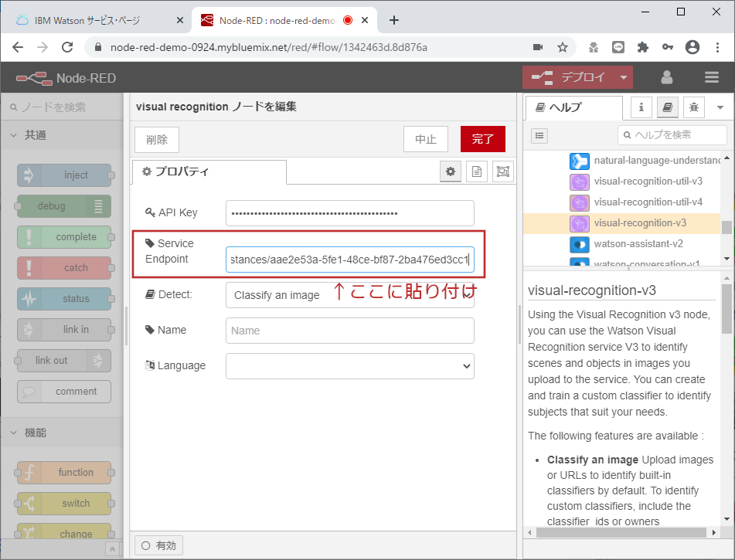
Task: Open the node description editor icon
Action: tap(476, 171)
